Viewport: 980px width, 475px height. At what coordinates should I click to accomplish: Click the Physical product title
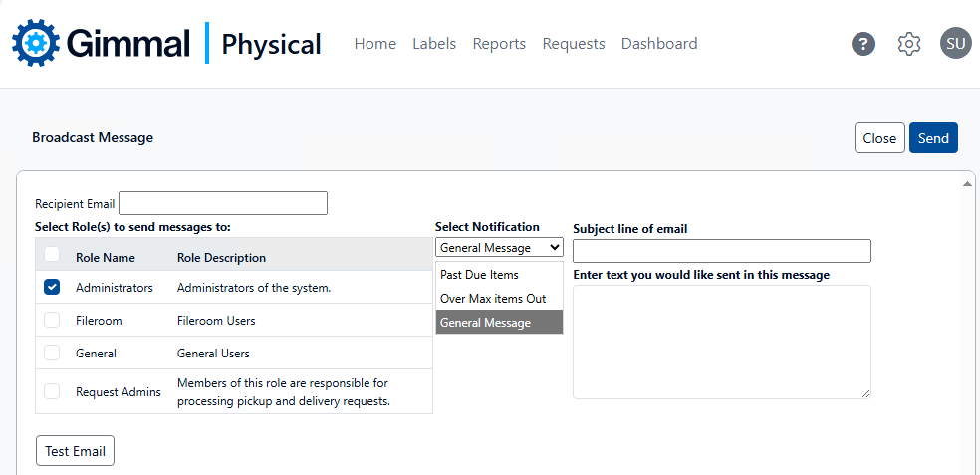[271, 45]
